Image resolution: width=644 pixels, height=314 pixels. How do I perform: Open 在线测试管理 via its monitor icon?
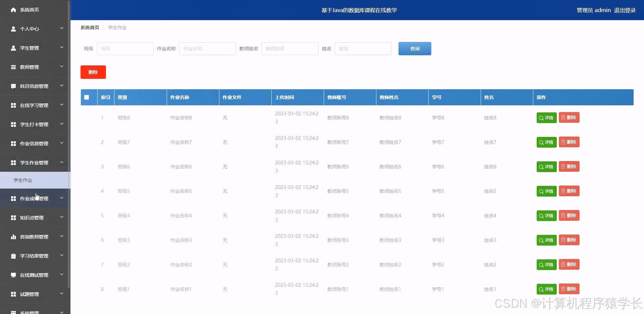13,275
